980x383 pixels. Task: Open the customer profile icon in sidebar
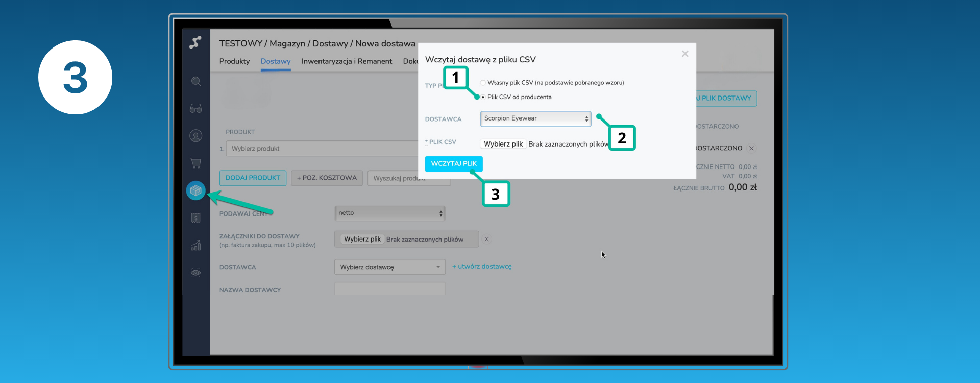pos(196,136)
